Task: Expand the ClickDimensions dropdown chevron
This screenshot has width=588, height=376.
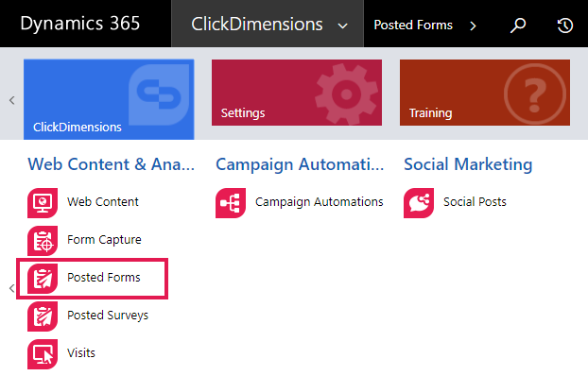Action: 342,26
